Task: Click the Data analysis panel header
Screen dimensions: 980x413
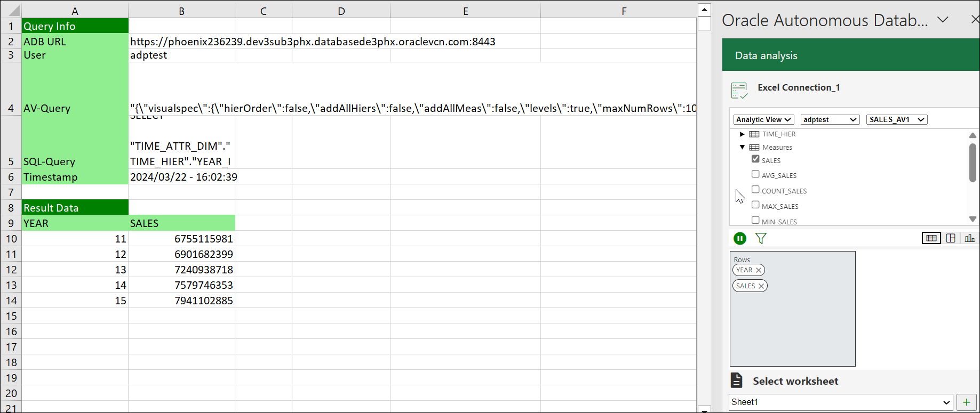Action: click(x=851, y=55)
